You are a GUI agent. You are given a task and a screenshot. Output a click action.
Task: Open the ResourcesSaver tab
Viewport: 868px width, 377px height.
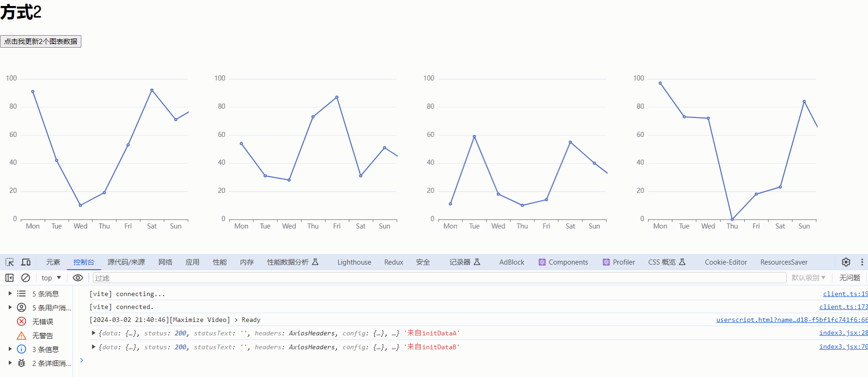pyautogui.click(x=784, y=262)
